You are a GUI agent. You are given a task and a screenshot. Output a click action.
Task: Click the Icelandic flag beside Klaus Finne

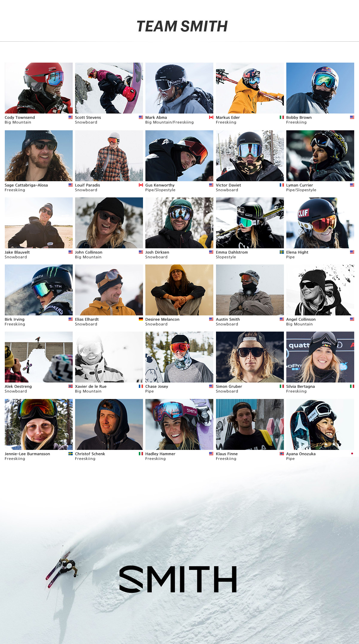click(x=282, y=454)
